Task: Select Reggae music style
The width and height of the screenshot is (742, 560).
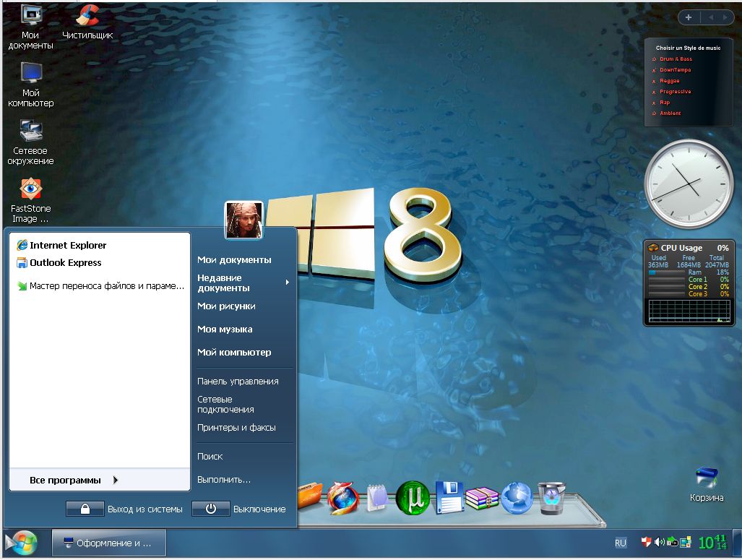Action: pos(670,81)
